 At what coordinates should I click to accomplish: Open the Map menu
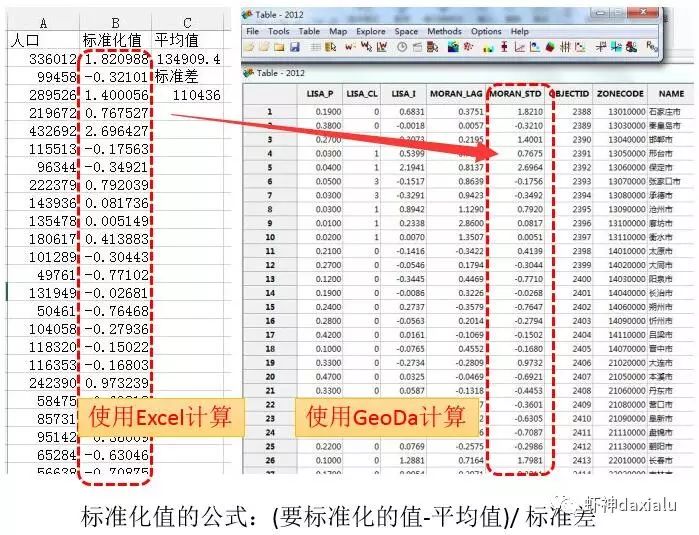(338, 31)
